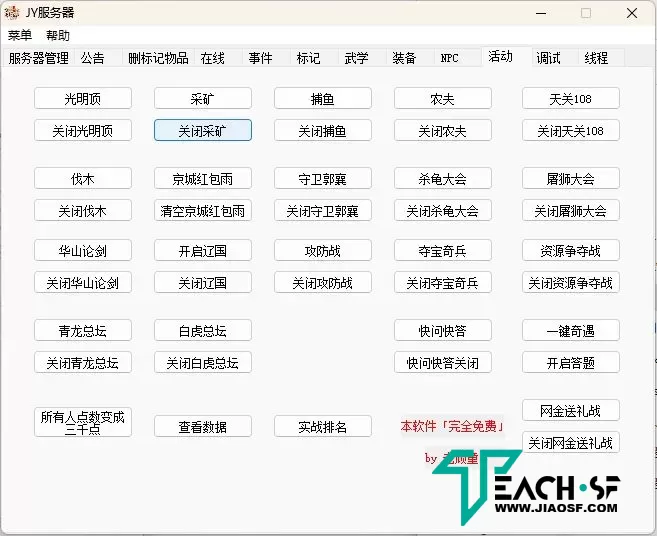Start the 杀龟大会 event
The image size is (657, 536).
pos(442,179)
